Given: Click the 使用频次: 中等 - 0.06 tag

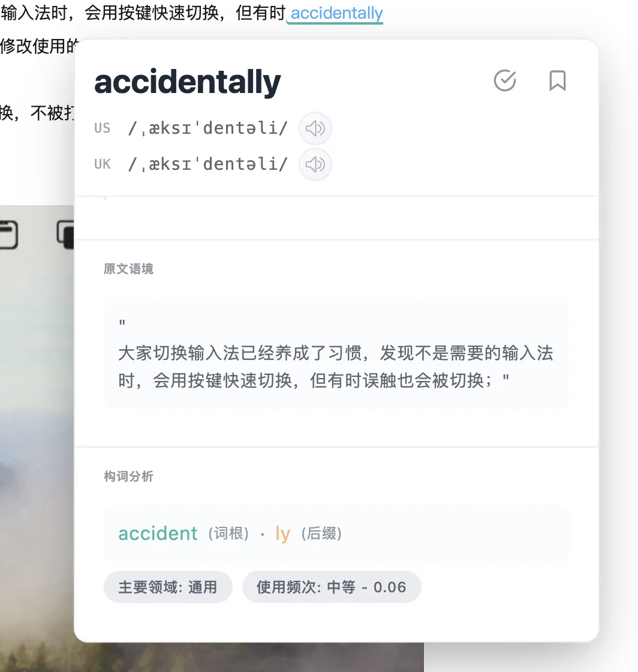Looking at the screenshot, I should pos(332,587).
